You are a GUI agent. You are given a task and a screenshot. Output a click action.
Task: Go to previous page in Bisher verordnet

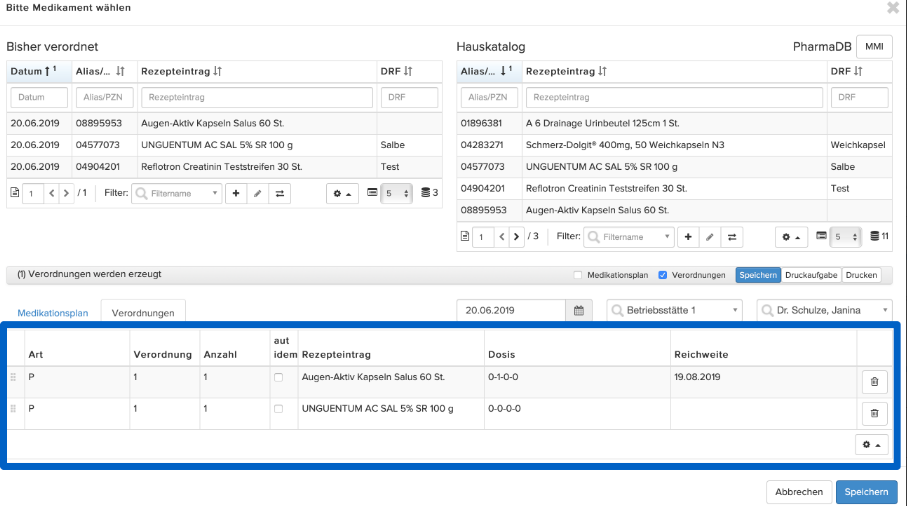[51, 193]
